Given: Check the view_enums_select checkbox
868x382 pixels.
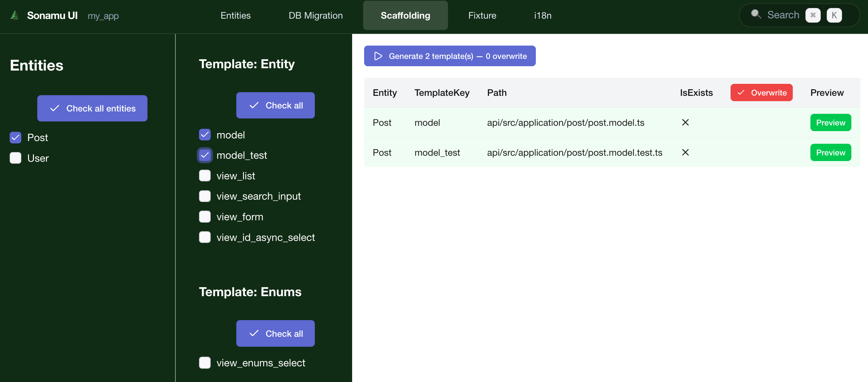Looking at the screenshot, I should (x=205, y=363).
